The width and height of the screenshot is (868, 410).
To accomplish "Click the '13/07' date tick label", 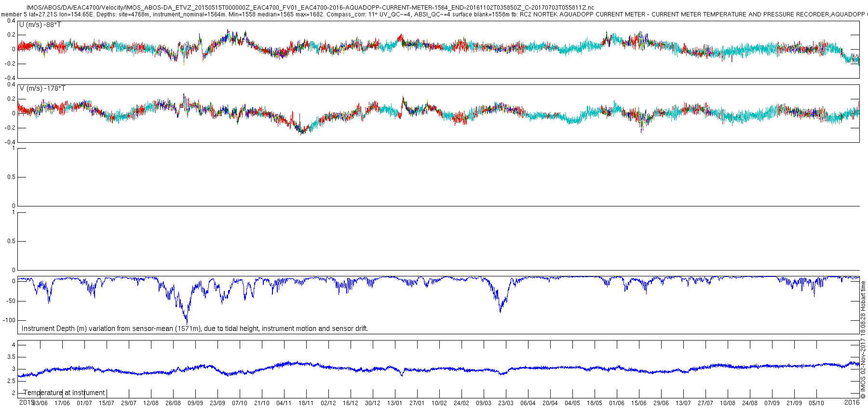I will pos(683,403).
